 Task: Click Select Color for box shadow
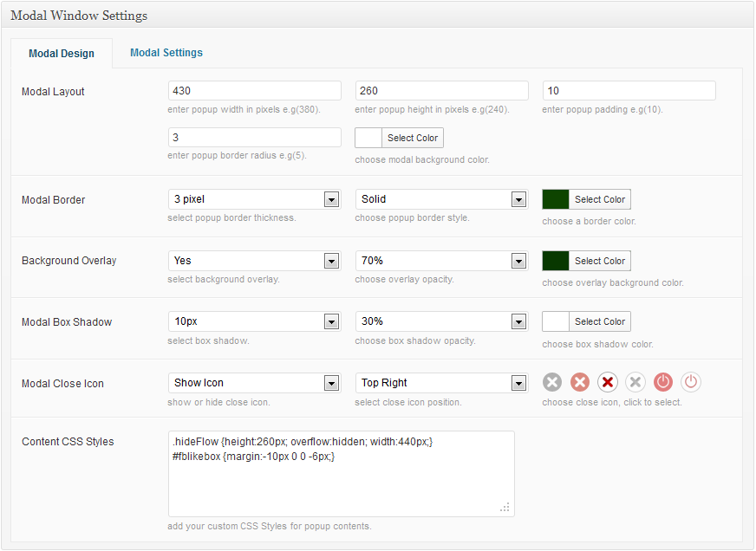coord(600,321)
